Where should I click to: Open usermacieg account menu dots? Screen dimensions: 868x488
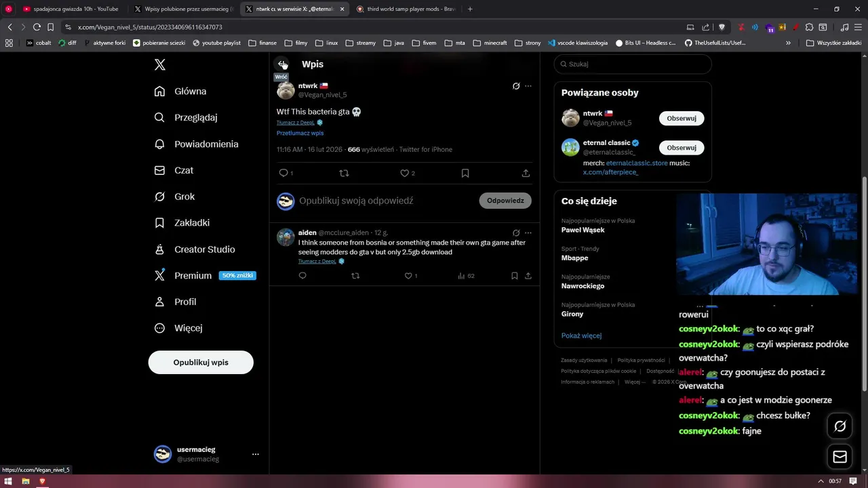256,454
